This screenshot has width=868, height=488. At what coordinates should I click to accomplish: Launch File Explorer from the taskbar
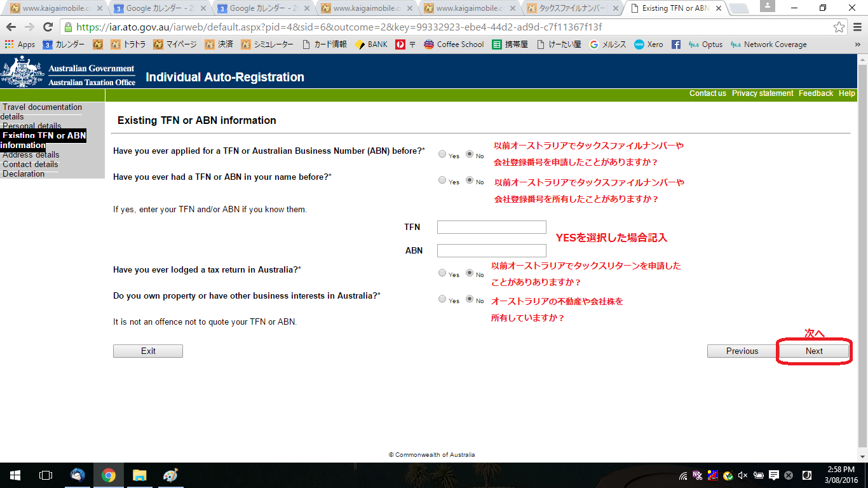point(140,475)
